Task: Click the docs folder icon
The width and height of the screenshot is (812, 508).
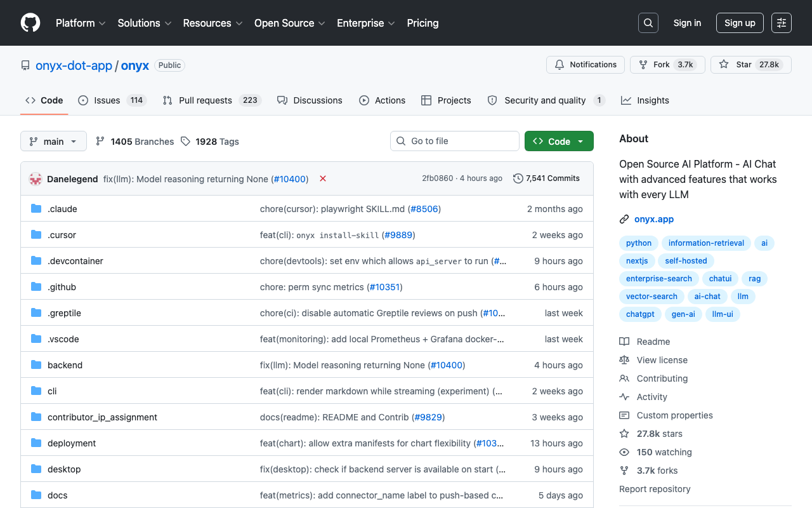Action: [x=36, y=495]
